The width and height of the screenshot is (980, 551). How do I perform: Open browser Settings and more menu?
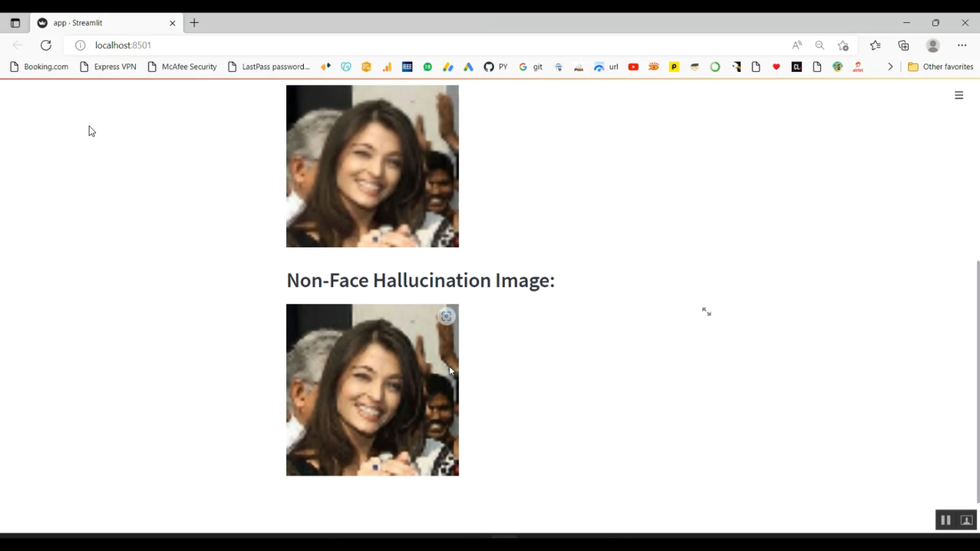point(962,45)
